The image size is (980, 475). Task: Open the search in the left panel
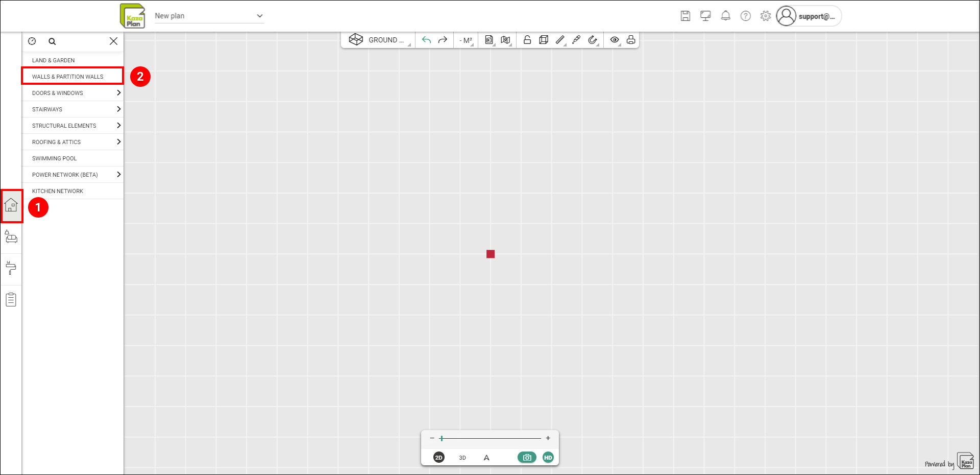[52, 41]
